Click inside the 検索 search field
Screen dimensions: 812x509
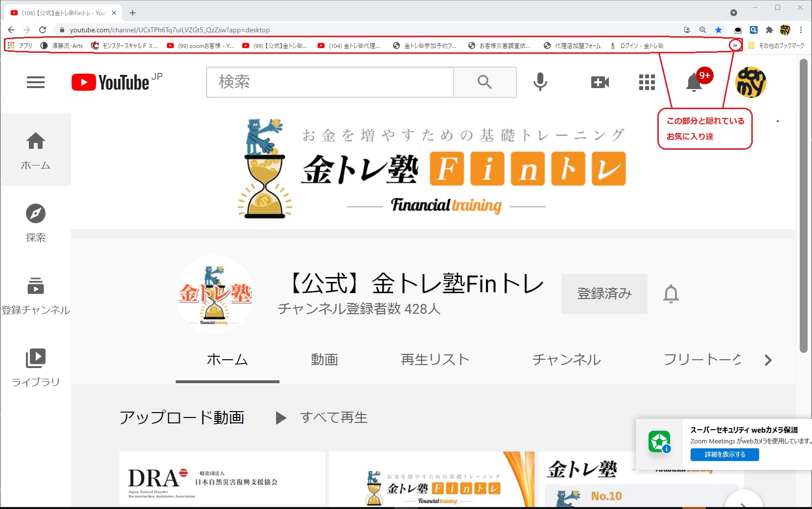[x=330, y=82]
